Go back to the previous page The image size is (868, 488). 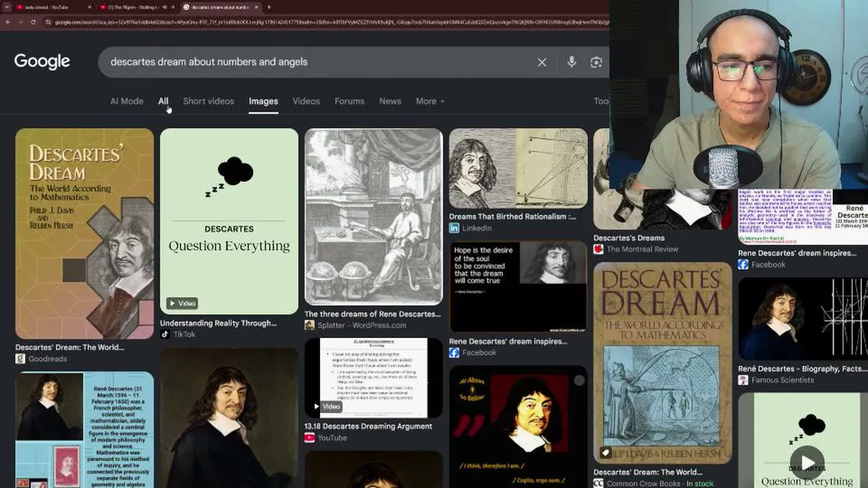point(7,22)
